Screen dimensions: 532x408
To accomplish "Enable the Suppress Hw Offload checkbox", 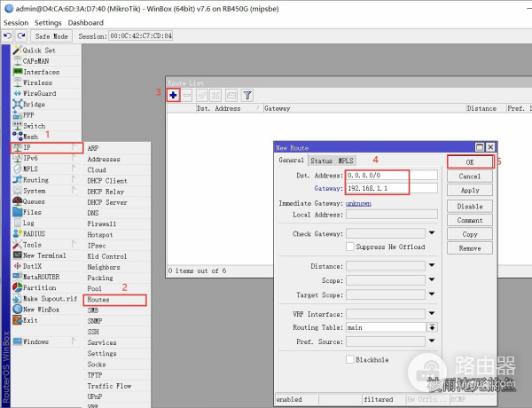I will (x=350, y=247).
